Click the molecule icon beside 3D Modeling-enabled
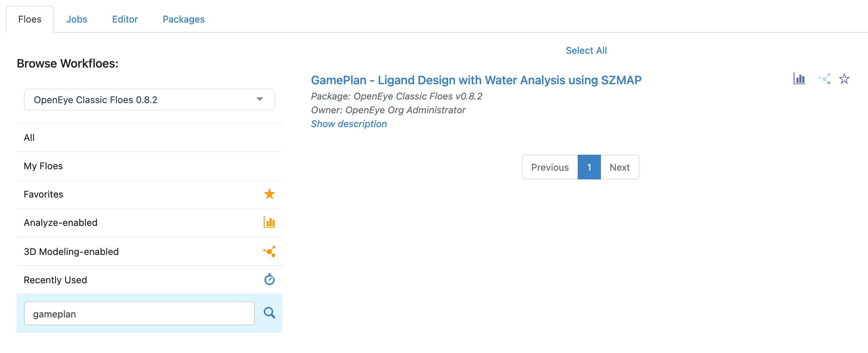 pos(269,251)
